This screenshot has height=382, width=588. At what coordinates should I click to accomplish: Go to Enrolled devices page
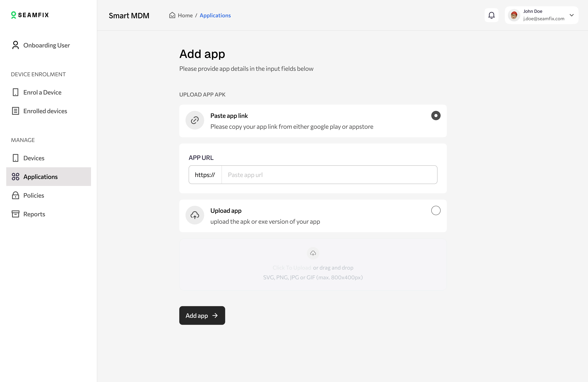point(45,111)
